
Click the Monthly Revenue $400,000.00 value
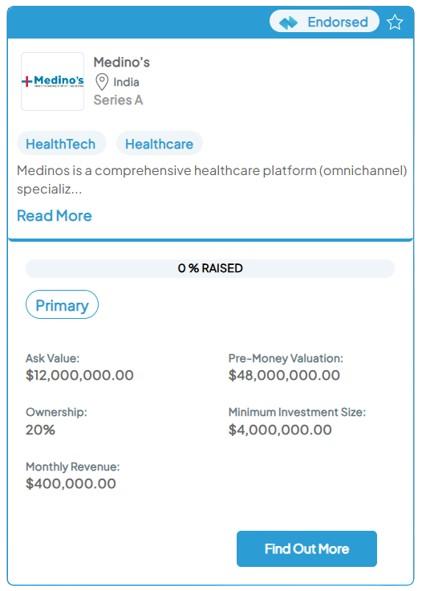71,484
